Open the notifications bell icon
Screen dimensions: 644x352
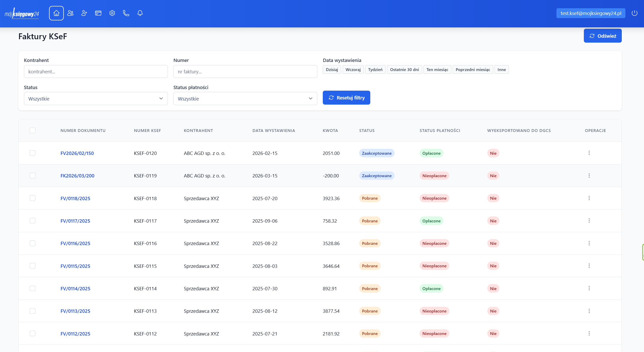(140, 13)
